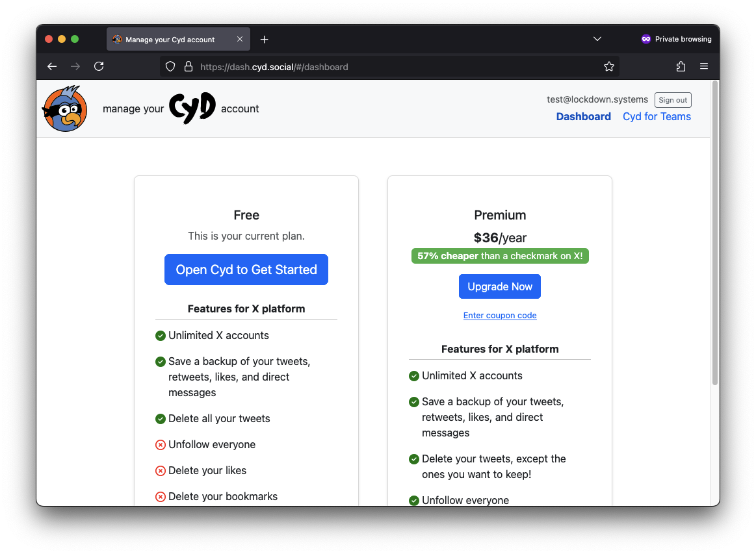
Task: Click the padlock icon in address bar
Action: [189, 66]
